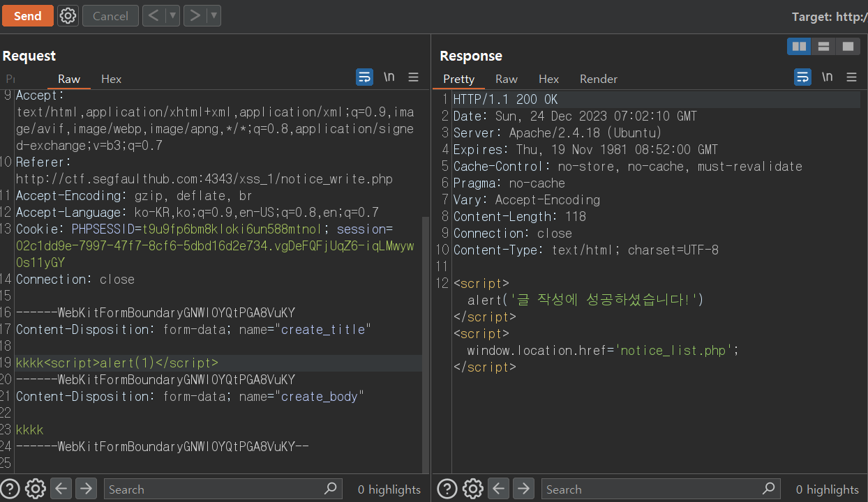Open Request panel options hamburger menu
The width and height of the screenshot is (868, 502).
point(414,77)
